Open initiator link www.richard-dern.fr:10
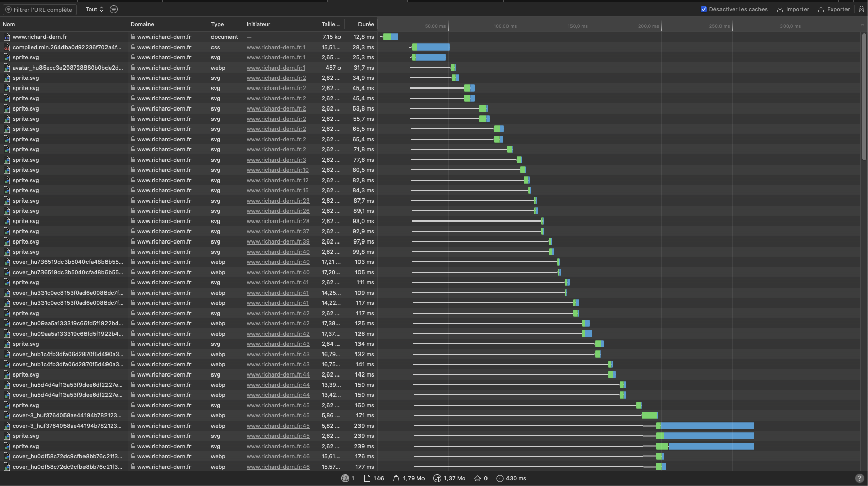 (278, 170)
